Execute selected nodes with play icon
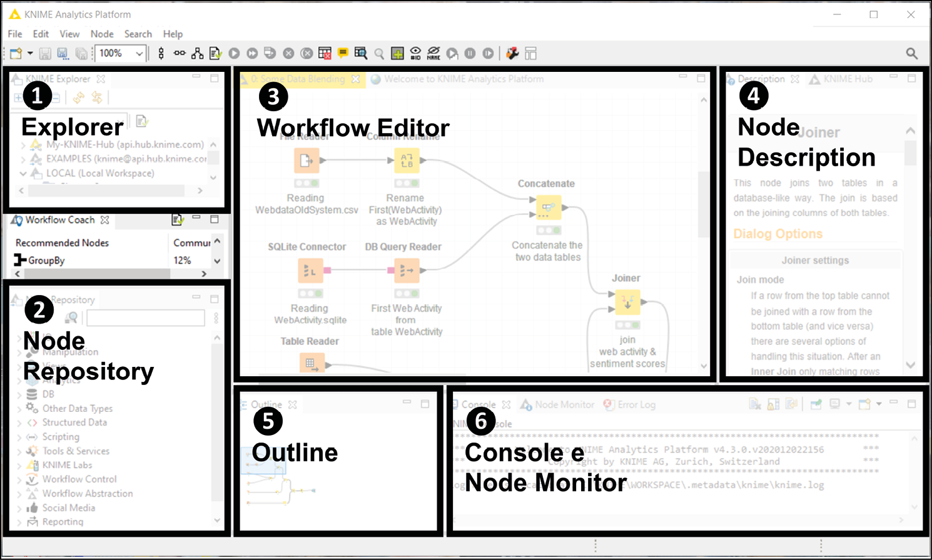Screen dimensions: 932x560 point(234,54)
